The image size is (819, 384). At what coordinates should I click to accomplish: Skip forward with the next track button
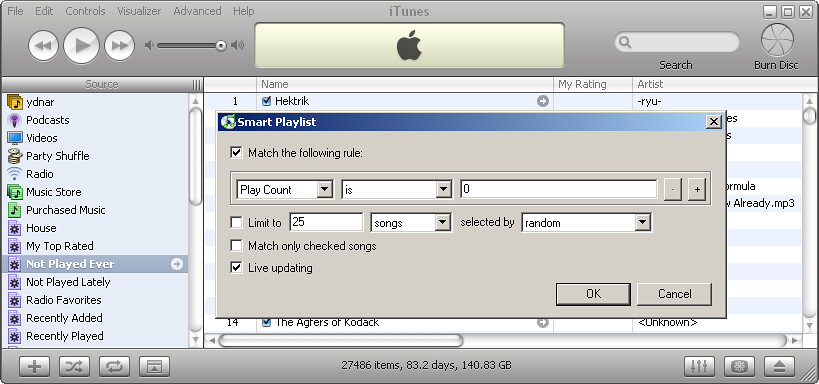120,46
